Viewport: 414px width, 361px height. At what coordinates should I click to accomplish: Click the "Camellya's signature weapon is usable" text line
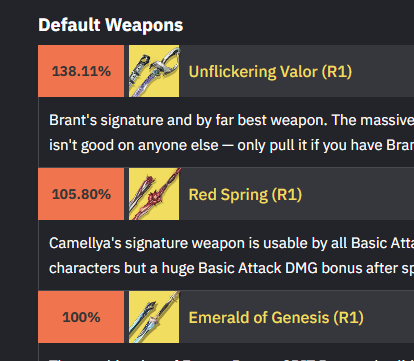coord(231,243)
